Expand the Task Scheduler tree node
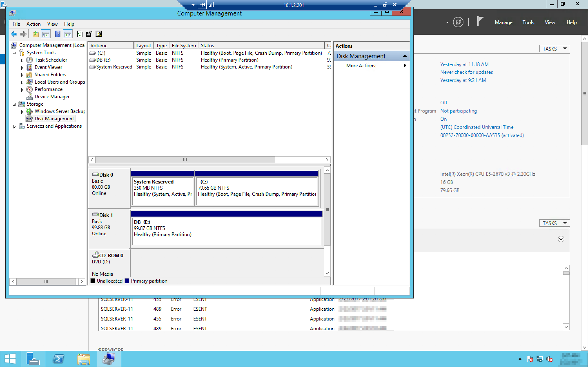Screen dimensions: 588x367 (22, 60)
